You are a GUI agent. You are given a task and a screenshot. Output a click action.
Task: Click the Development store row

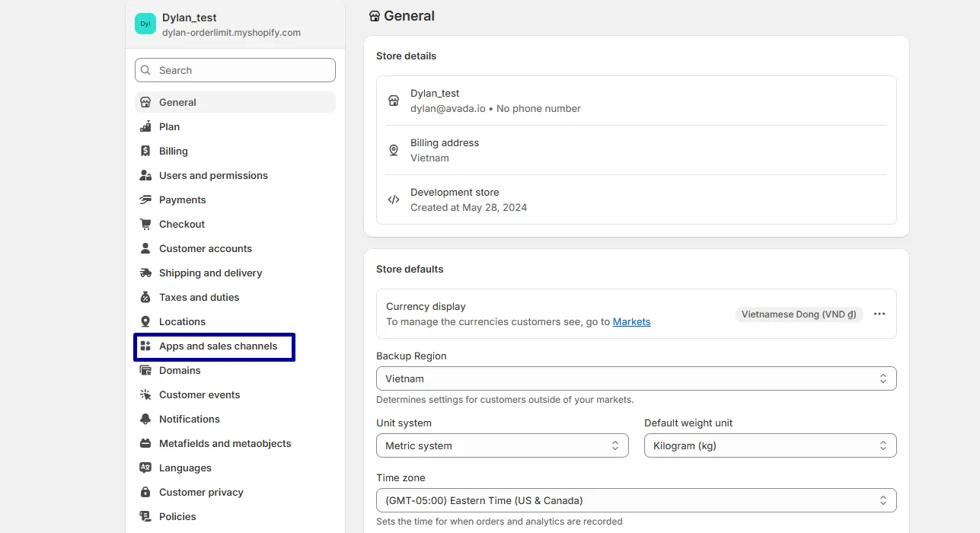pyautogui.click(x=637, y=199)
